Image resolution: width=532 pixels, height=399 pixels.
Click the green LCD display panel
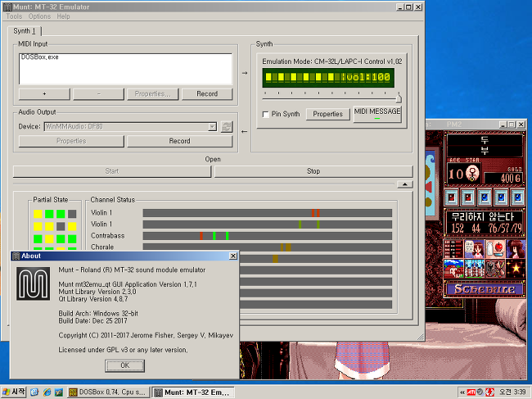pos(328,78)
